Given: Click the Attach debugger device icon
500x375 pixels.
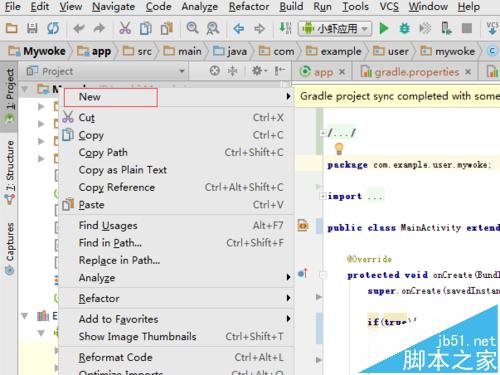Looking at the screenshot, I should pyautogui.click(x=446, y=28).
